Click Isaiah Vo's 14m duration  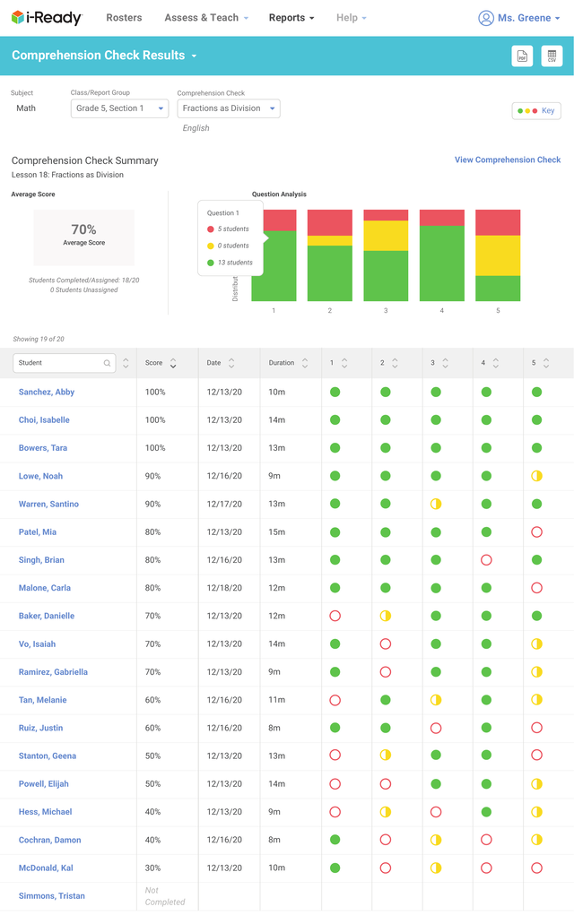(276, 644)
